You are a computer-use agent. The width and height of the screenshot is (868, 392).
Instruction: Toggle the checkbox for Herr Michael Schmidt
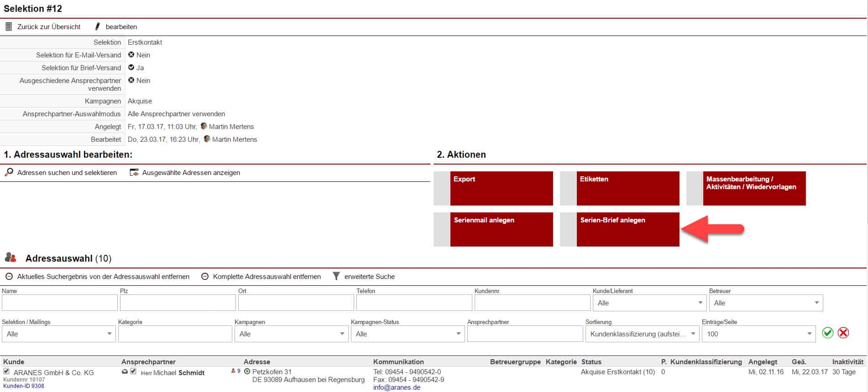point(133,371)
